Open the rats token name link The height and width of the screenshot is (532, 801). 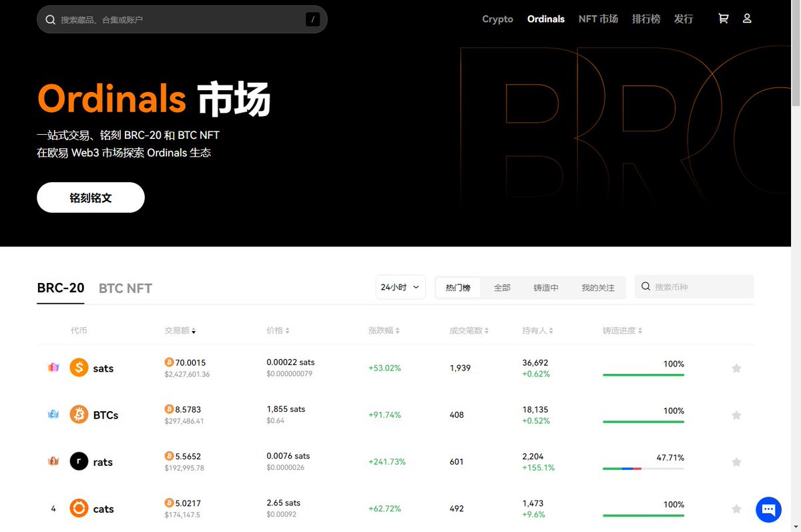pyautogui.click(x=103, y=462)
